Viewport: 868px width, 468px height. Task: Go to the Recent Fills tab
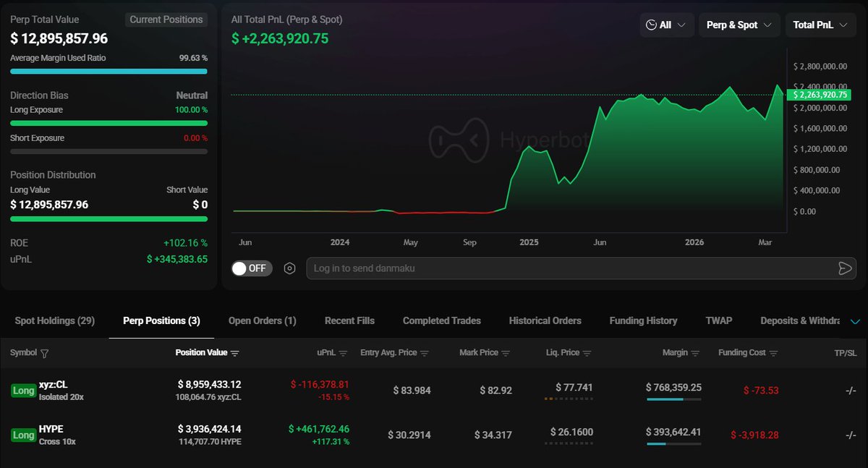(x=349, y=320)
